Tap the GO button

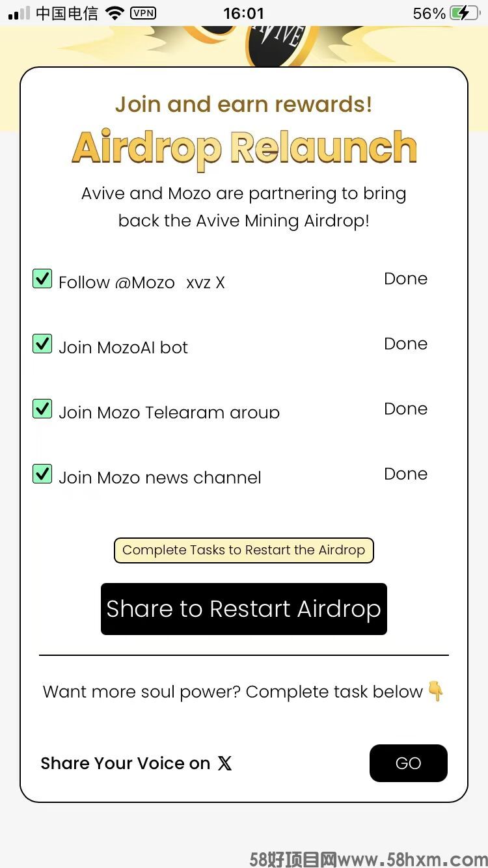coord(409,763)
